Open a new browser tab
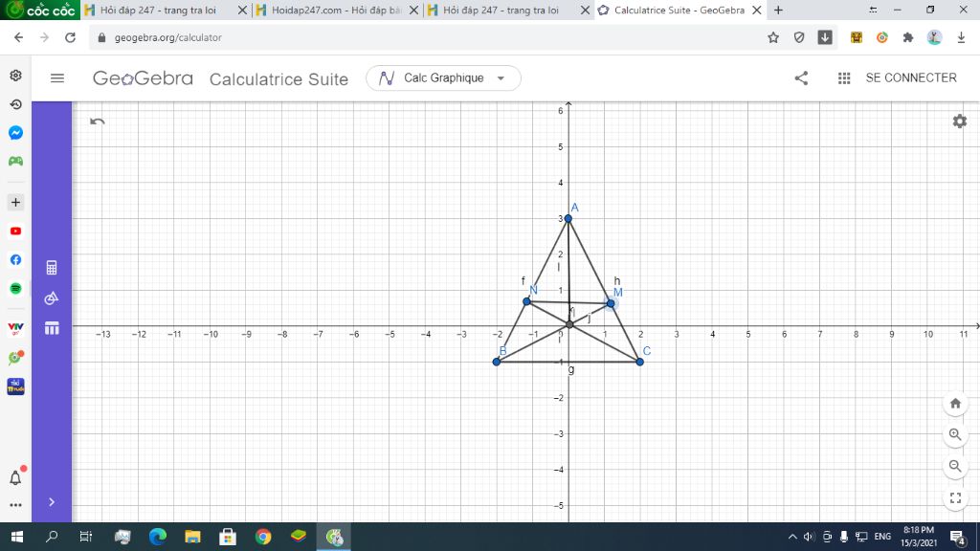Viewport: 980px width, 551px height. click(x=778, y=10)
